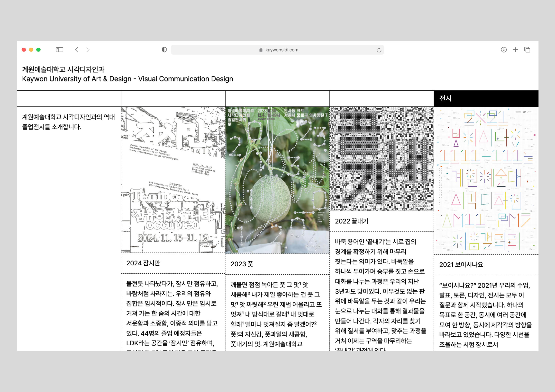Click the kaywonsidi.com address field
Screen dimensions: 555x392
point(277,50)
